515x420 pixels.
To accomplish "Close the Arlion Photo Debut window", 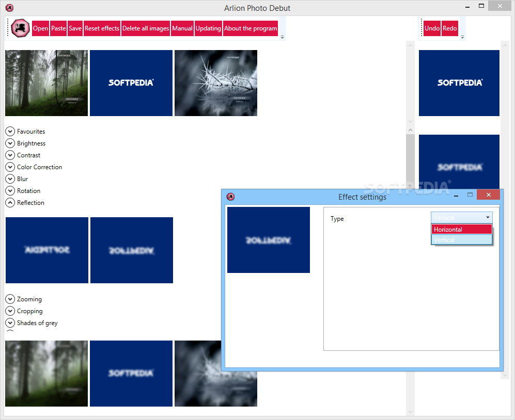I will (500, 6).
